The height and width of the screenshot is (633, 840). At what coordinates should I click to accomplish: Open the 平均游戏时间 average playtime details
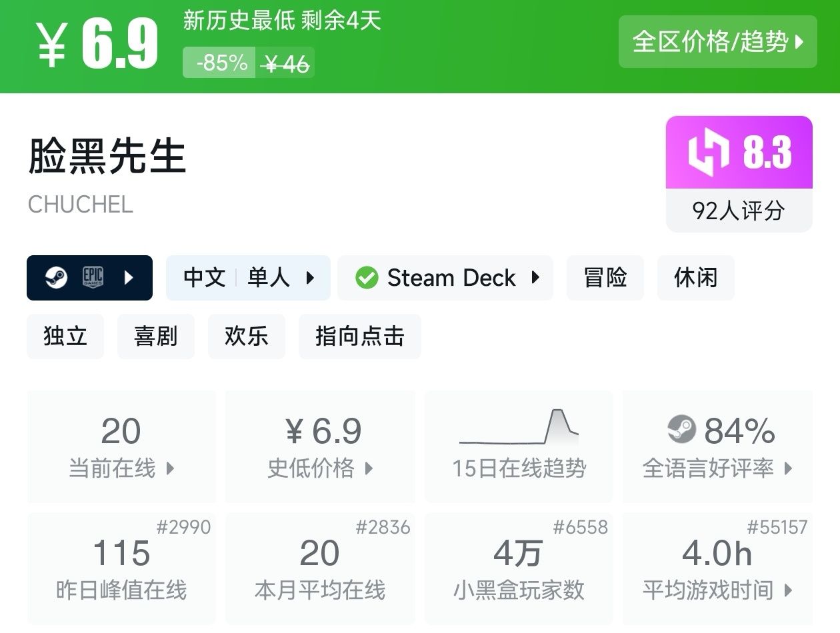point(717,590)
